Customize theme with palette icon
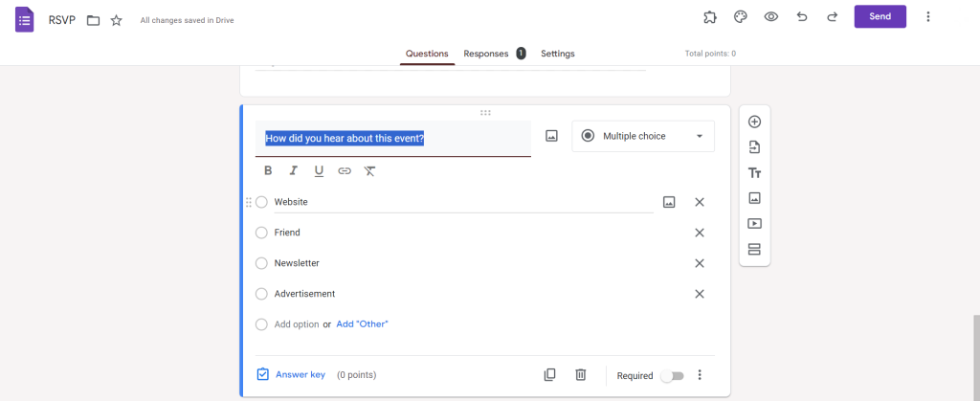 740,17
